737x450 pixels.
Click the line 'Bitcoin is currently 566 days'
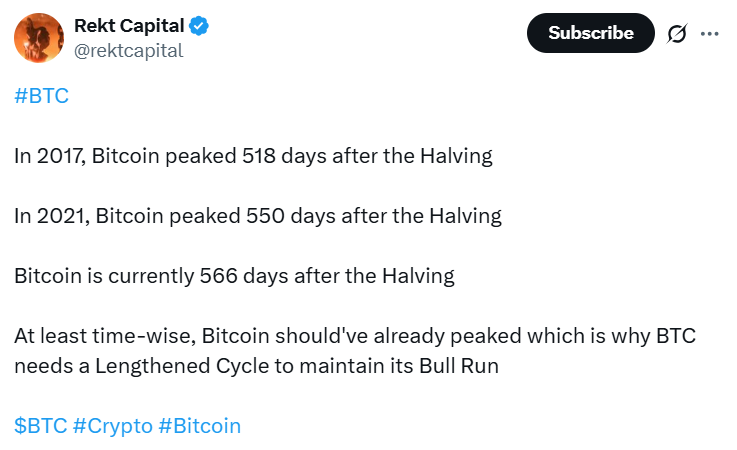click(234, 276)
